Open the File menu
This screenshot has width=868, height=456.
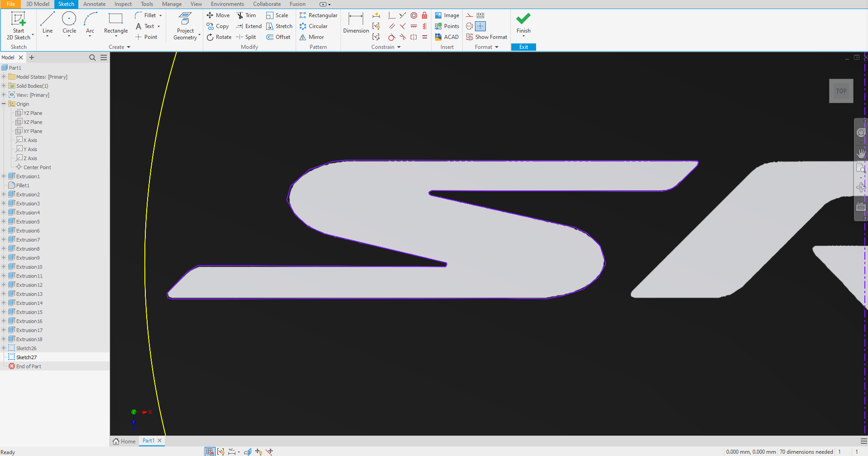point(11,4)
